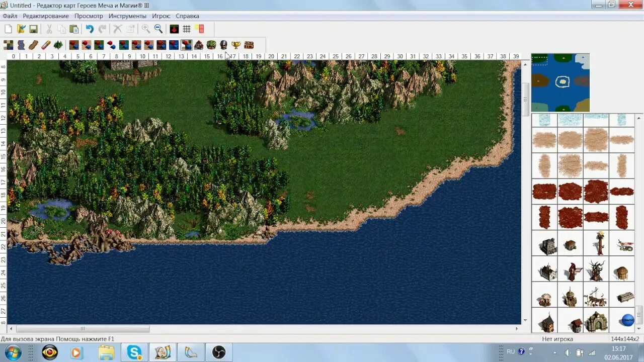Open the Справка menu
Image resolution: width=644 pixels, height=362 pixels.
point(187,16)
